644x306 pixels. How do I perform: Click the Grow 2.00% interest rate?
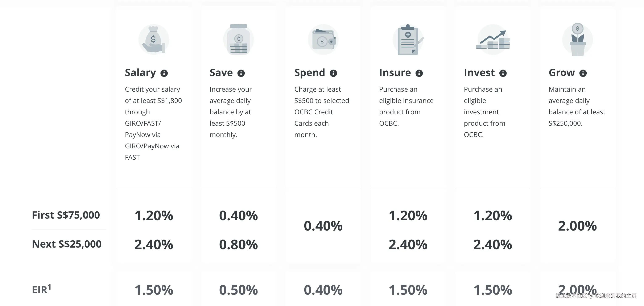[577, 226]
